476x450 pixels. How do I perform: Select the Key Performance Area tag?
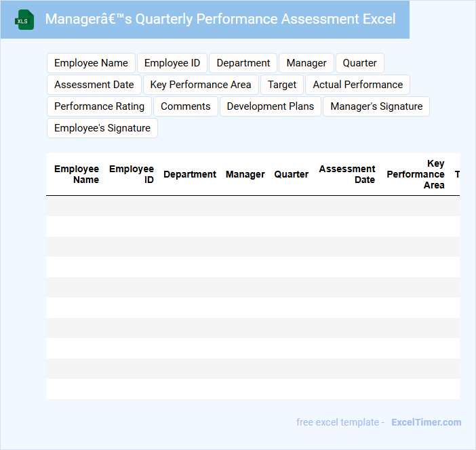(201, 85)
